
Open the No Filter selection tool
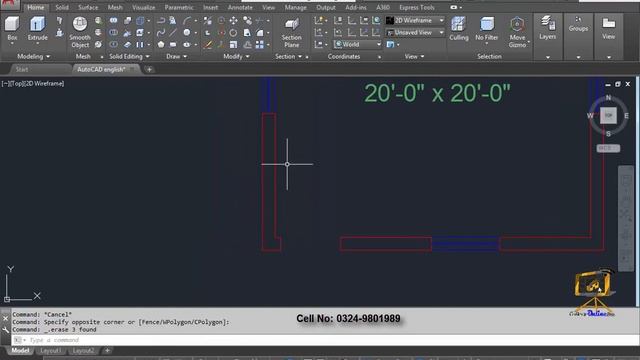pos(487,29)
